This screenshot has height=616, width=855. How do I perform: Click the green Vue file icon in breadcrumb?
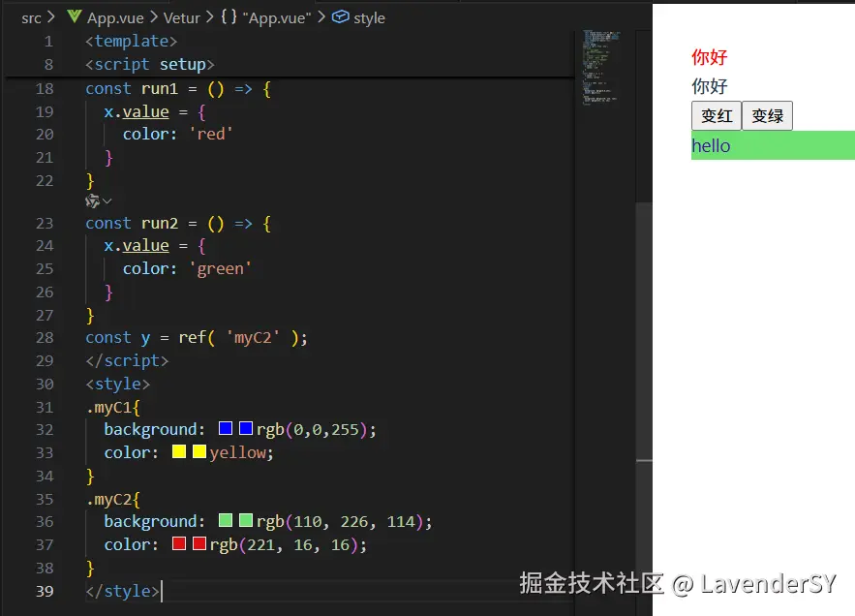coord(74,17)
